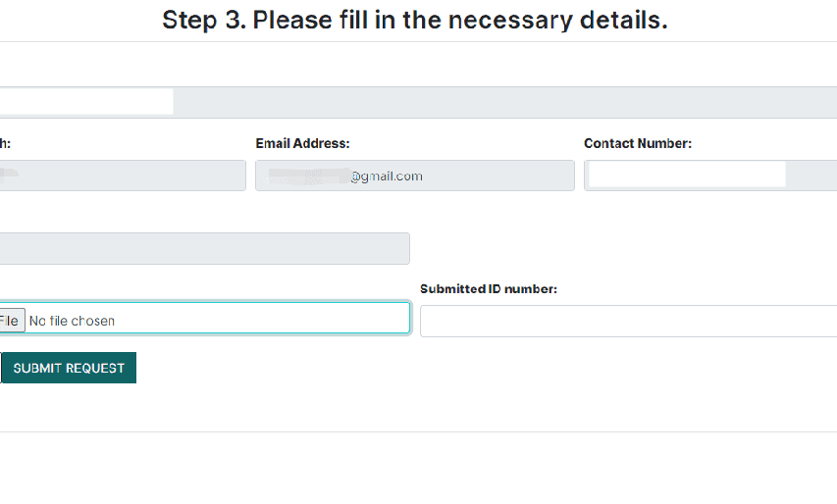Click the wide gray field above the file chooser

tap(204, 248)
